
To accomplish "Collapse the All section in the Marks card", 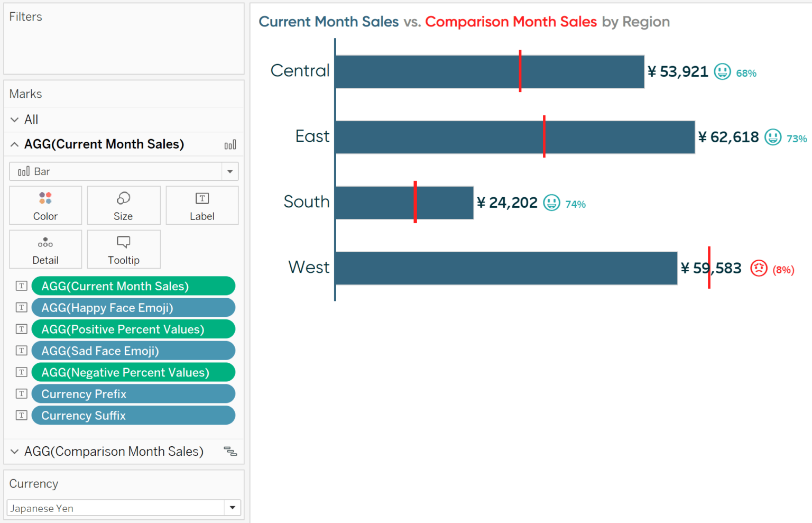I will 14,119.
